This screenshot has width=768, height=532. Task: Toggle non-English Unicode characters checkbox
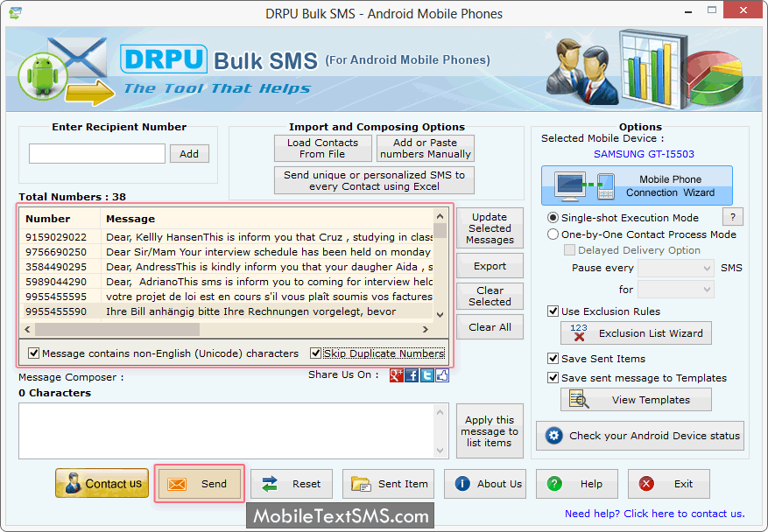(33, 353)
